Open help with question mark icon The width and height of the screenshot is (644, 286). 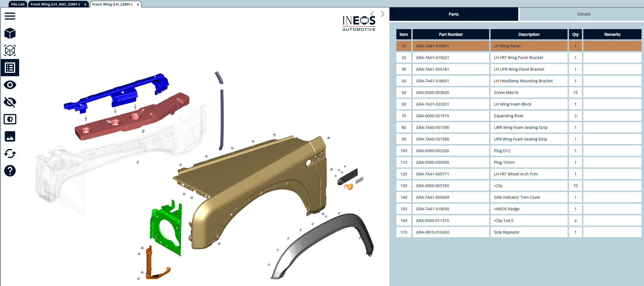click(10, 171)
